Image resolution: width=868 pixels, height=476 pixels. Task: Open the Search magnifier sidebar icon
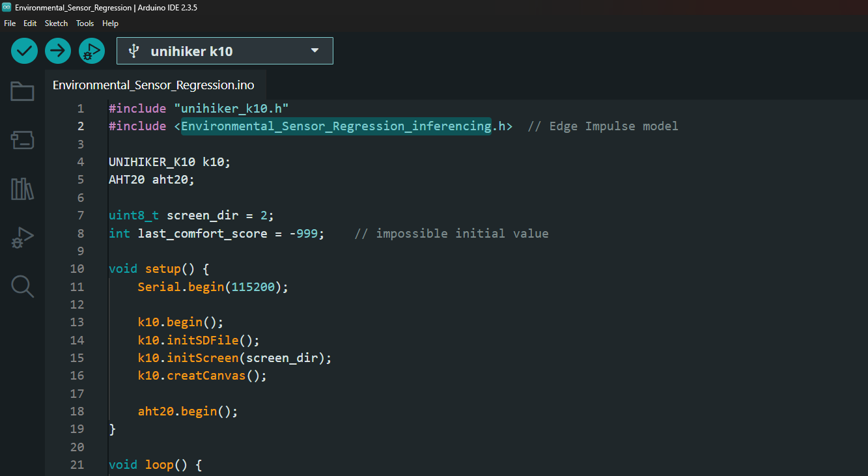[x=22, y=286]
